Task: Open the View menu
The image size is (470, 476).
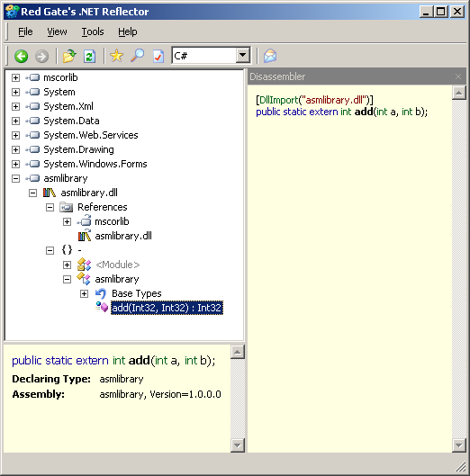Action: coord(57,31)
